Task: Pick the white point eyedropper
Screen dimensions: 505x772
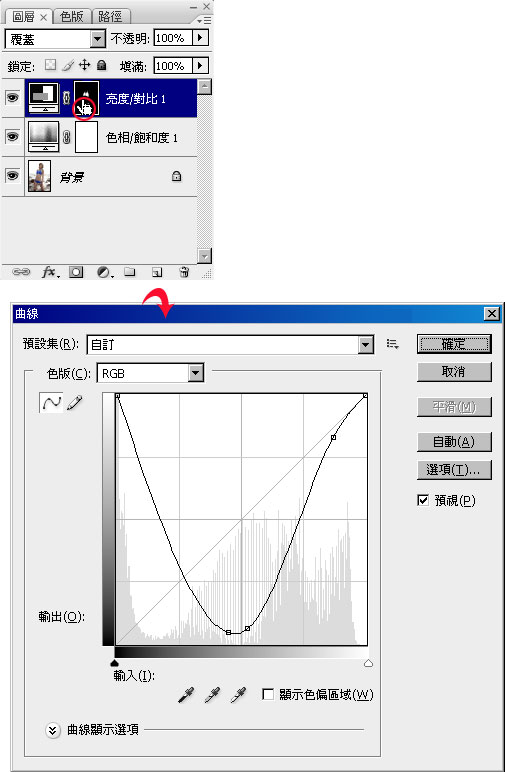Action: pos(238,695)
